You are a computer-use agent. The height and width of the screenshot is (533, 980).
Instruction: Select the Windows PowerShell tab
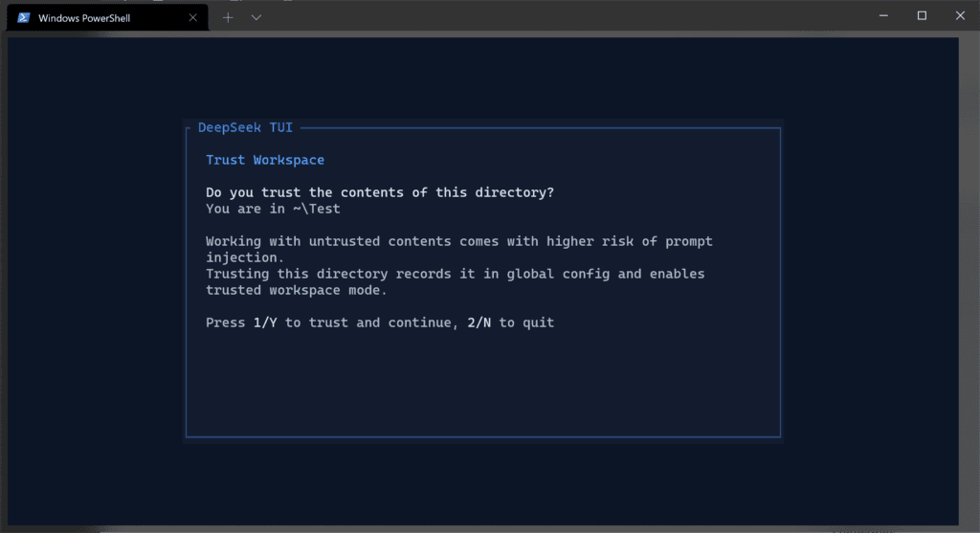107,17
